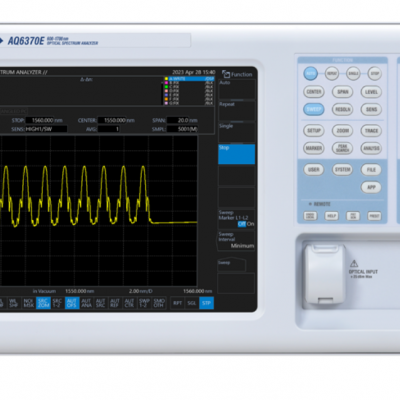Click the SMPL 5001(M) field
Viewport: 400px width, 400px height.
click(x=182, y=129)
